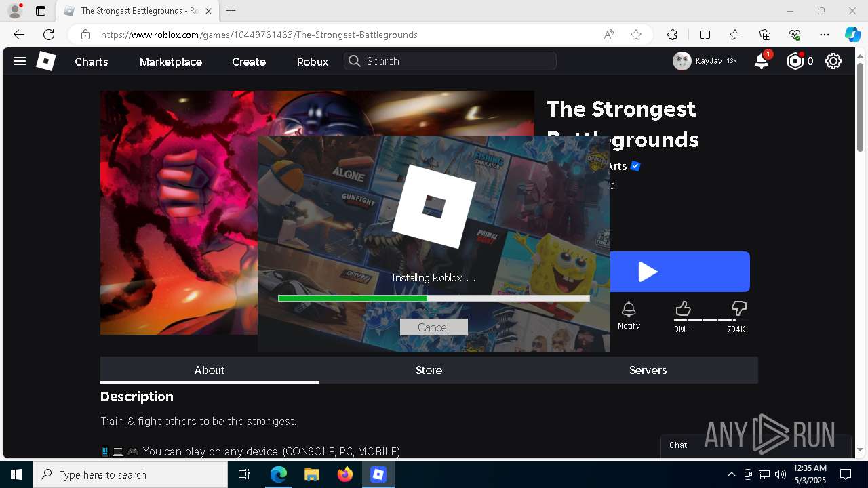The height and width of the screenshot is (488, 868).
Task: Go back to the previous browser page
Action: pyautogui.click(x=19, y=35)
